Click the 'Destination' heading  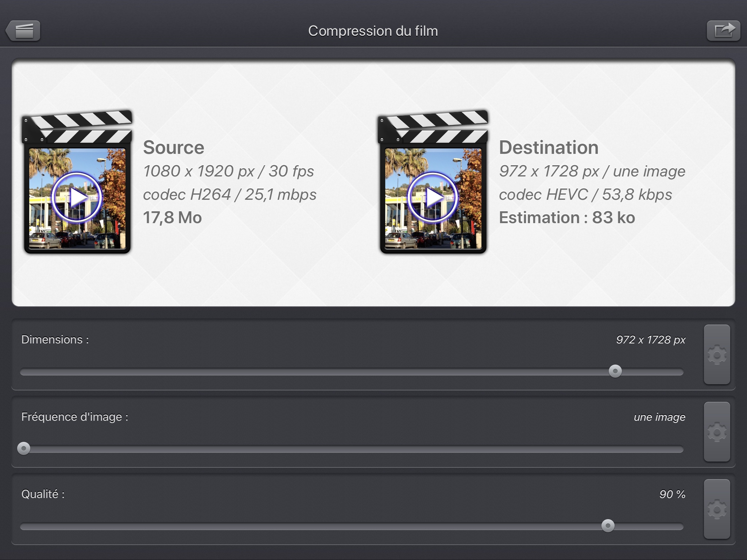(549, 148)
